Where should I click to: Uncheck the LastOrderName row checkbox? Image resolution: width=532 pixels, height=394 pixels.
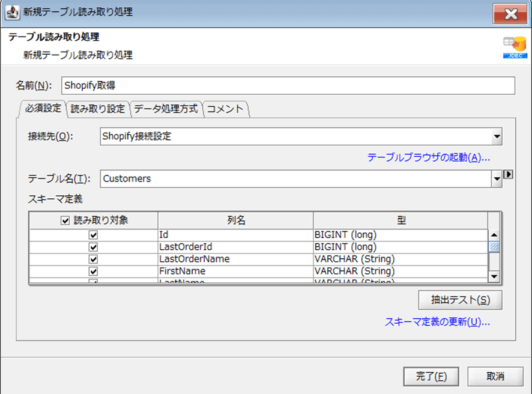93,259
